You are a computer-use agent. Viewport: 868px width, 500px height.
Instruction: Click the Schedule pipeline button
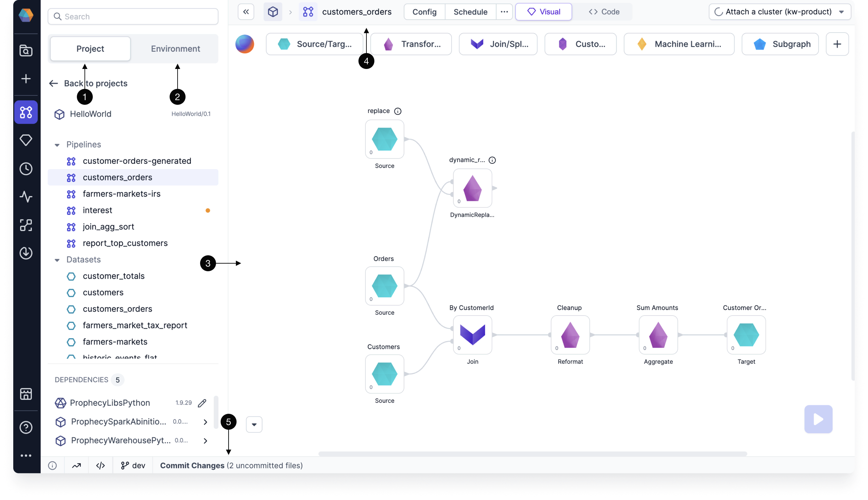tap(470, 11)
